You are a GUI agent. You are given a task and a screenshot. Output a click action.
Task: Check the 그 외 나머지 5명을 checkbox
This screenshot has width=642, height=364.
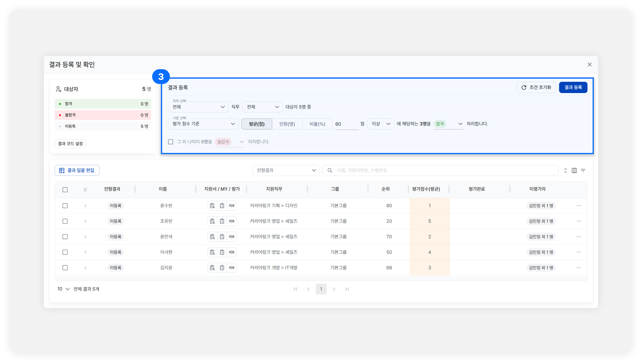point(171,142)
